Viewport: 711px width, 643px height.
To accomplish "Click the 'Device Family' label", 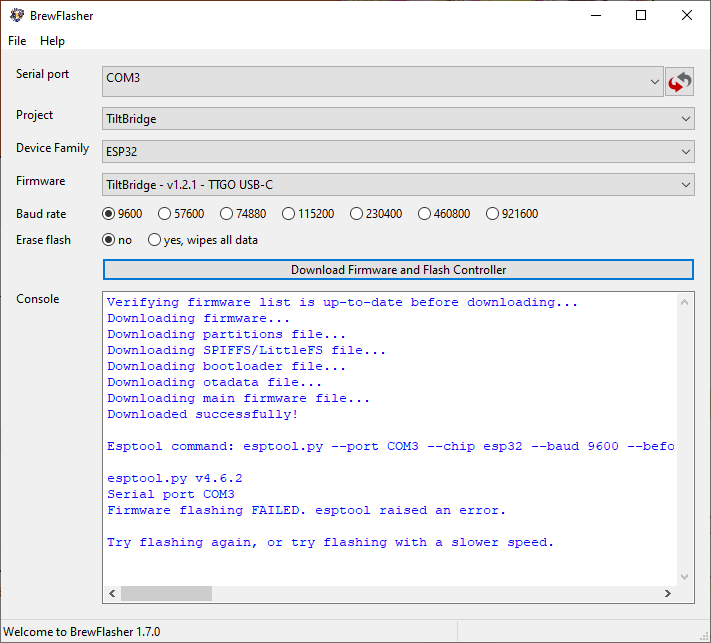I will (53, 148).
